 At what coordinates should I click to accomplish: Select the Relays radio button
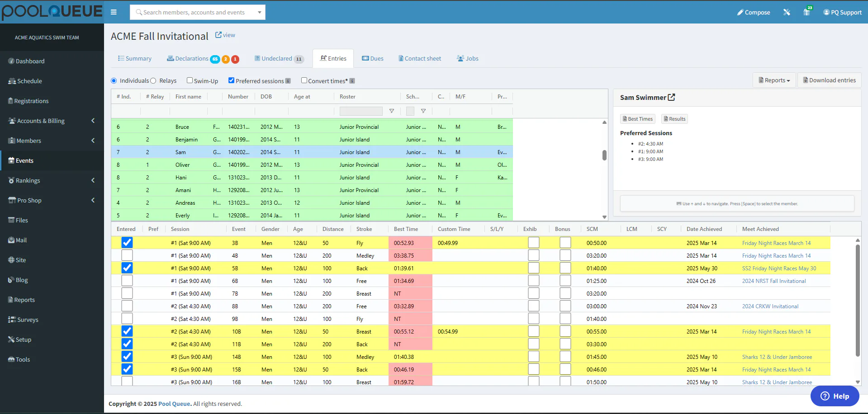[153, 80]
